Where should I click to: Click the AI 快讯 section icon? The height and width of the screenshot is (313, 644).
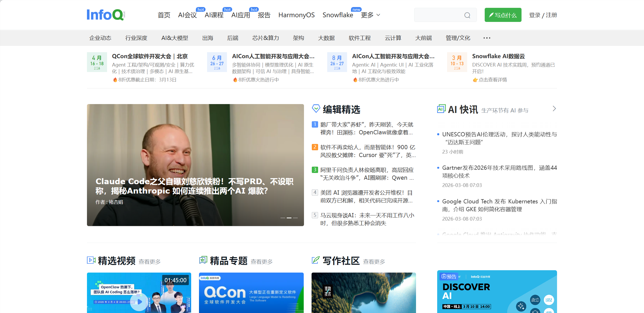click(x=441, y=109)
